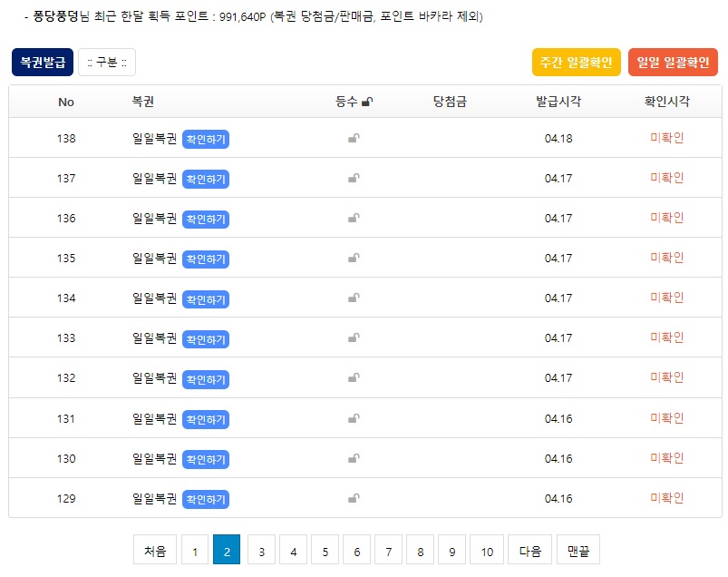Click the 04.16 date in row 130
The height and width of the screenshot is (577, 728).
558,459
